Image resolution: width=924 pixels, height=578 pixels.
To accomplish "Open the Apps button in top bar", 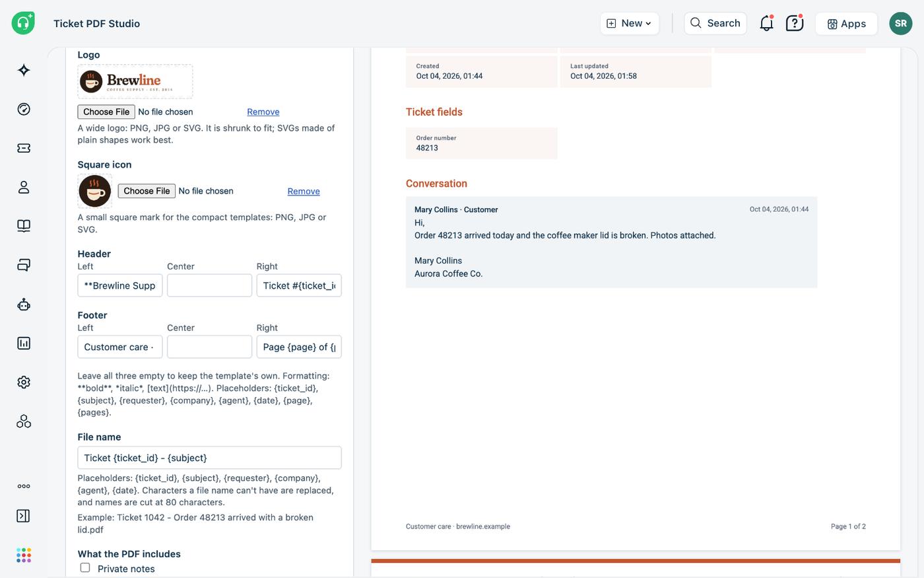I will (846, 23).
